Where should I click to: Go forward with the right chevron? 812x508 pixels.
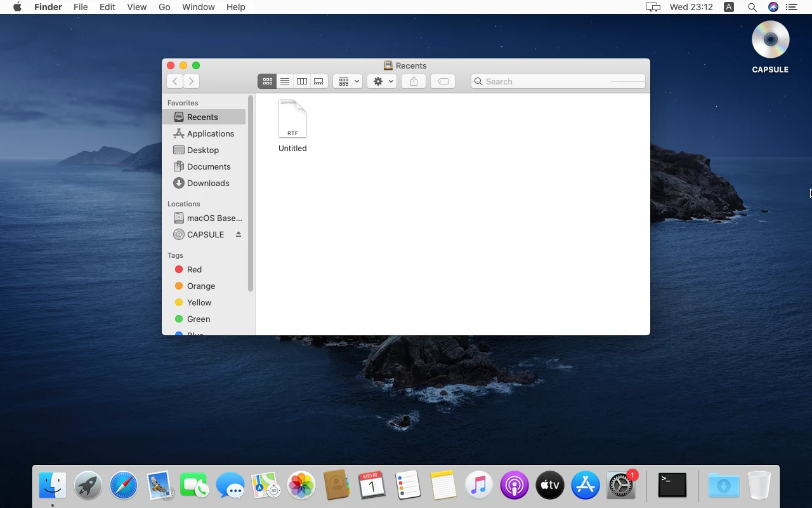click(191, 81)
